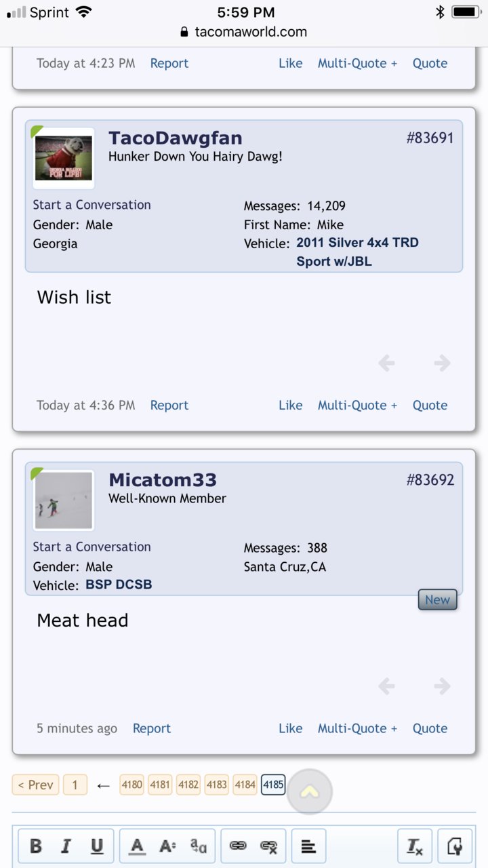488x868 pixels.
Task: Toggle BB code editor mode
Action: pos(455,846)
